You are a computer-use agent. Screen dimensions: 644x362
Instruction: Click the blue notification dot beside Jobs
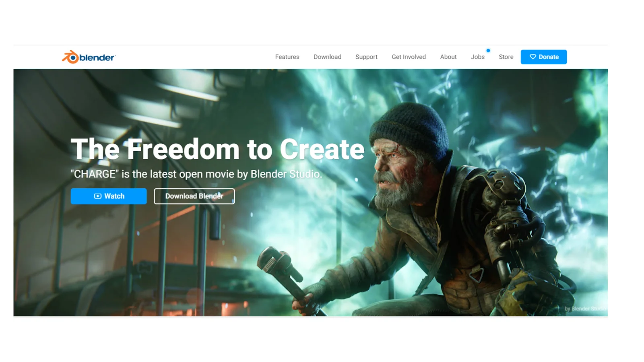[488, 51]
